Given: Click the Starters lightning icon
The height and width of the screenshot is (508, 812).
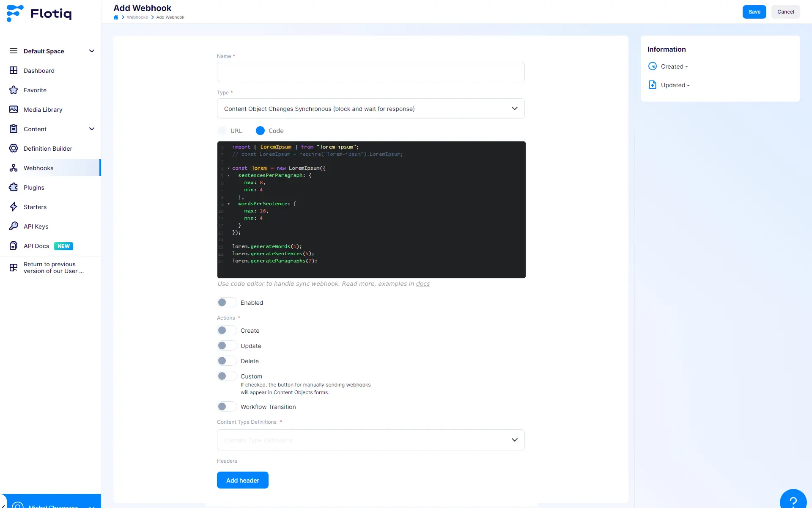Looking at the screenshot, I should 14,207.
